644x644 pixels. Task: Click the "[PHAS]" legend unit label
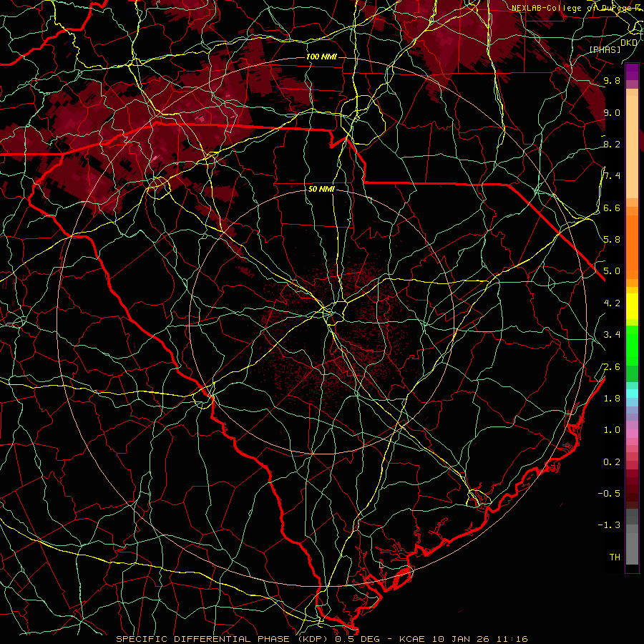click(x=605, y=49)
